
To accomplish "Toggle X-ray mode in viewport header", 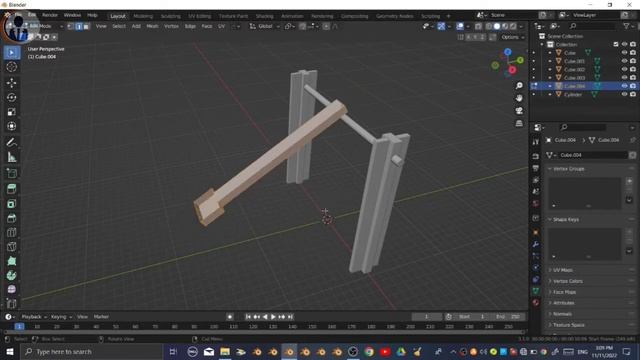I will tap(478, 27).
